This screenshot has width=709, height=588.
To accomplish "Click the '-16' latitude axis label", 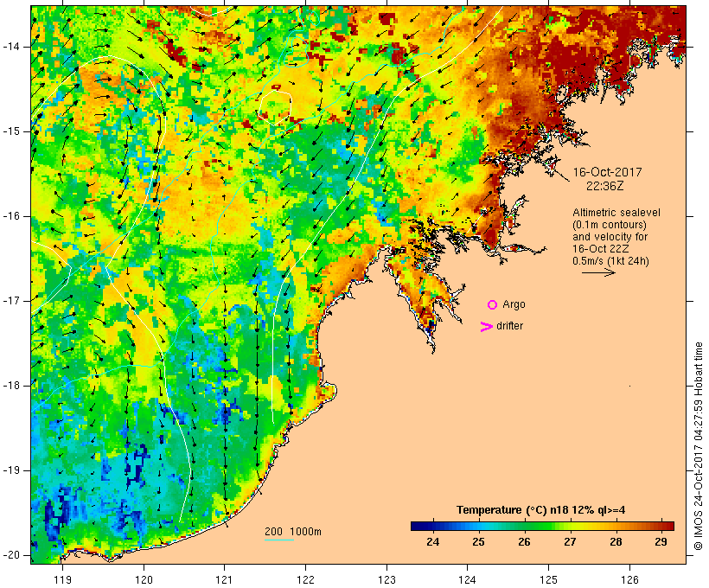I will 11,216.
